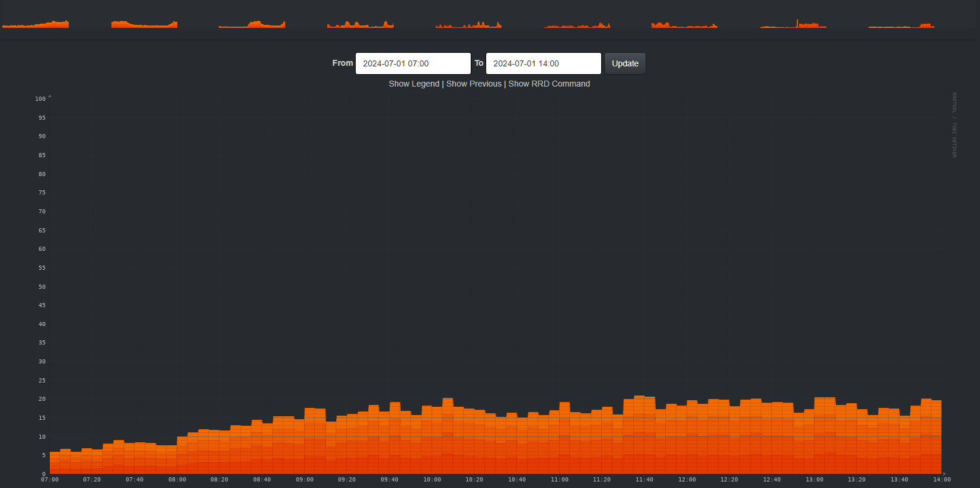Click the From date field
This screenshot has width=980, height=488.
pos(413,63)
